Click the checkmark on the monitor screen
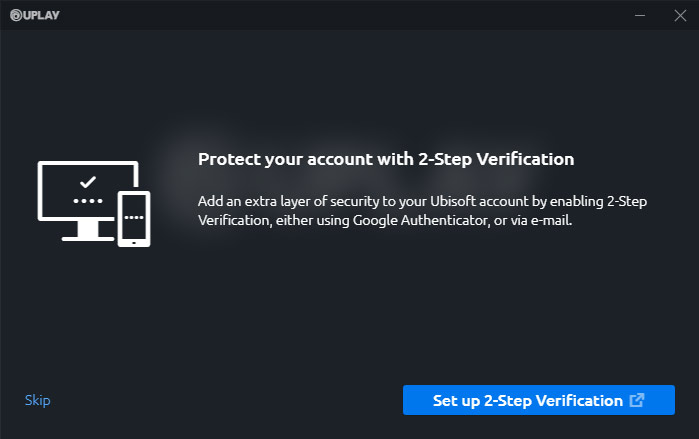Viewport: 699px width, 439px height. pos(88,182)
